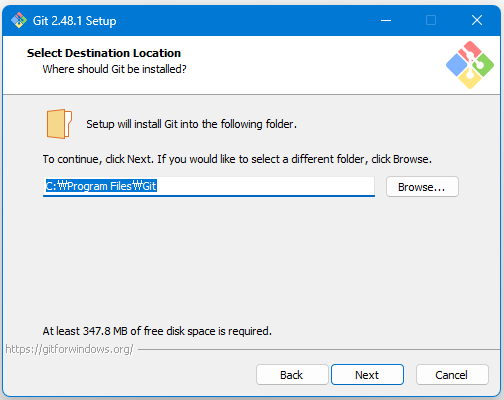Click 'Setup will install Git into the following folder.'

tap(191, 124)
